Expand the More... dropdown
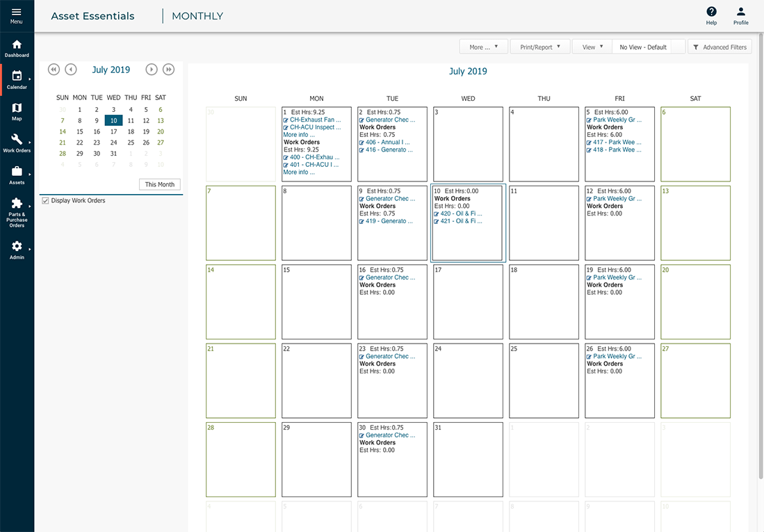 pos(483,47)
